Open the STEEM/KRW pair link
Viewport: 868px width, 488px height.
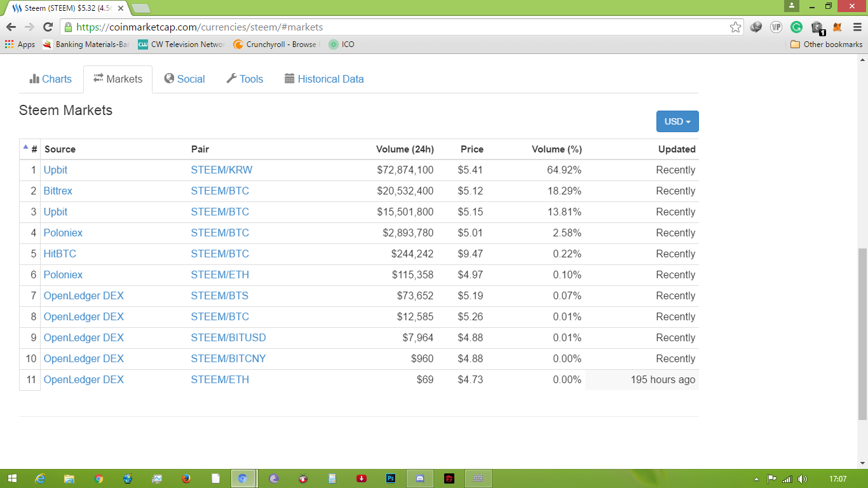[x=222, y=170]
